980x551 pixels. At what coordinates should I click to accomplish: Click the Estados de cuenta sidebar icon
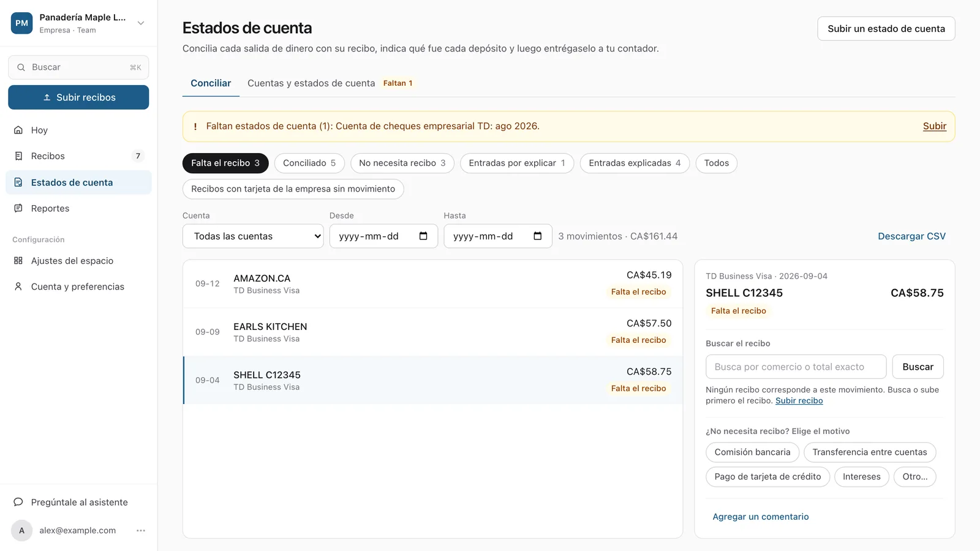(18, 182)
